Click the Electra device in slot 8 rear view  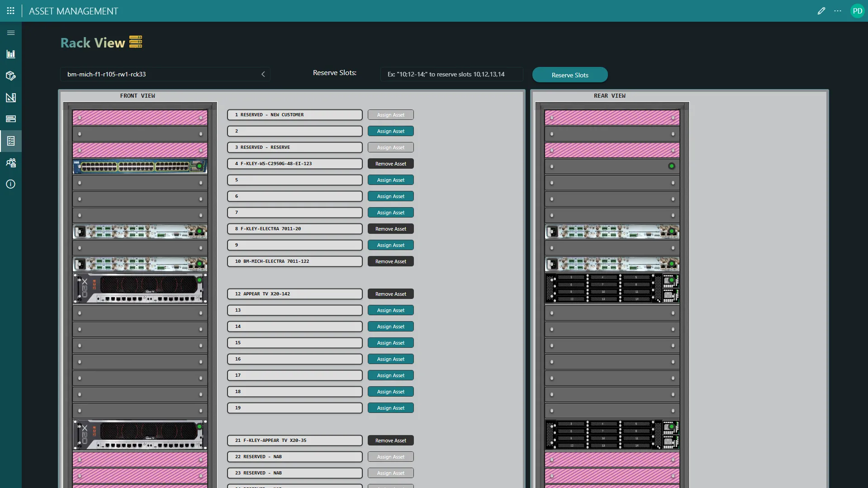(612, 232)
